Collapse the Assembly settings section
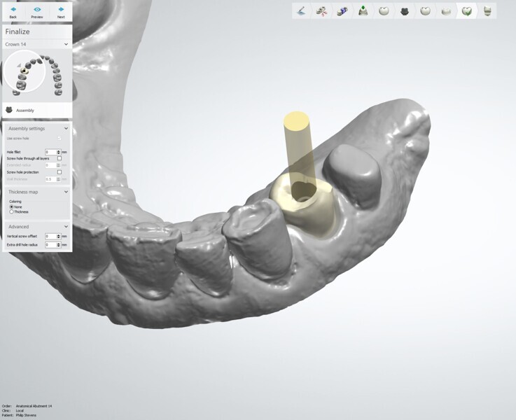516x420 pixels. click(66, 128)
